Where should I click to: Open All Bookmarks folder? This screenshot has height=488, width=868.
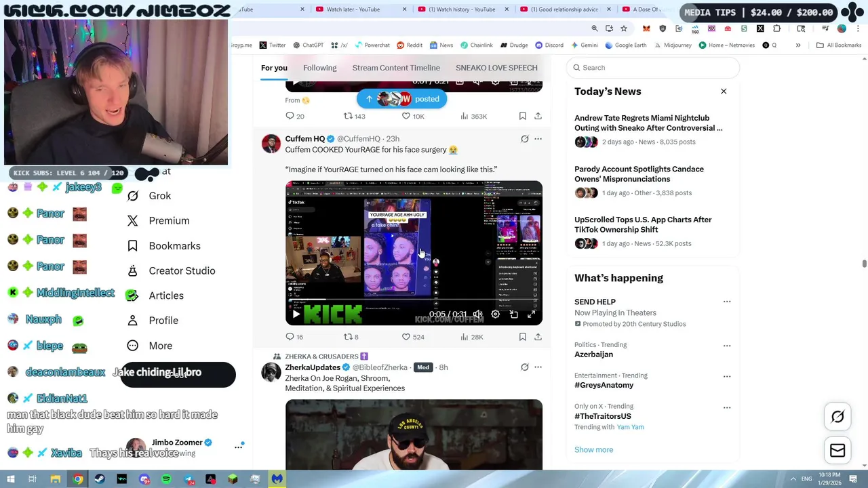pos(839,45)
